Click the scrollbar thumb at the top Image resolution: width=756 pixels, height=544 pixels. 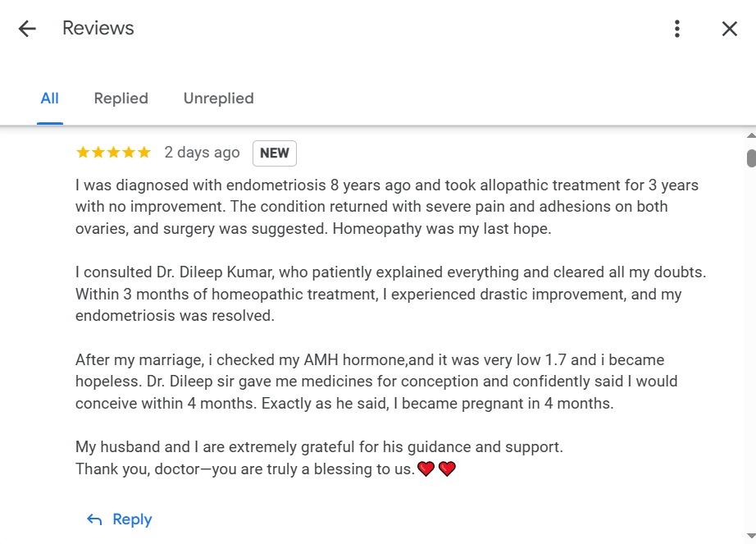point(750,158)
